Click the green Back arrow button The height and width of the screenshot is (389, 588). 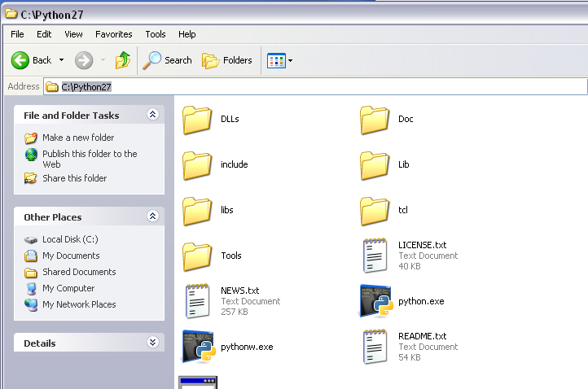(20, 60)
